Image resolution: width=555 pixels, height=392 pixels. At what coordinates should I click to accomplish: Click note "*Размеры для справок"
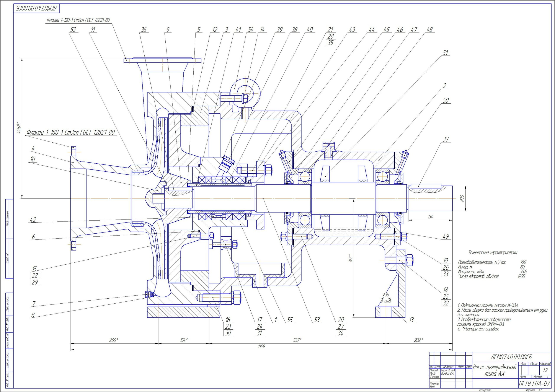pos(478,329)
